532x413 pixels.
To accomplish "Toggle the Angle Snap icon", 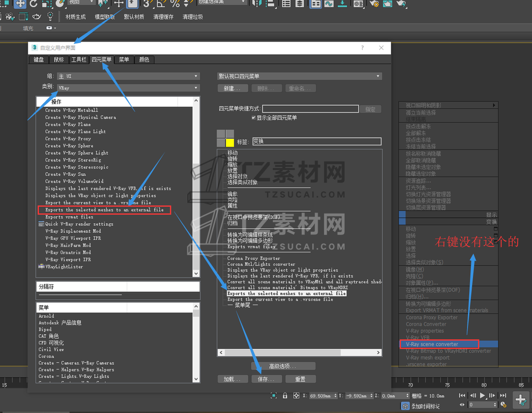I will click(x=161, y=4).
